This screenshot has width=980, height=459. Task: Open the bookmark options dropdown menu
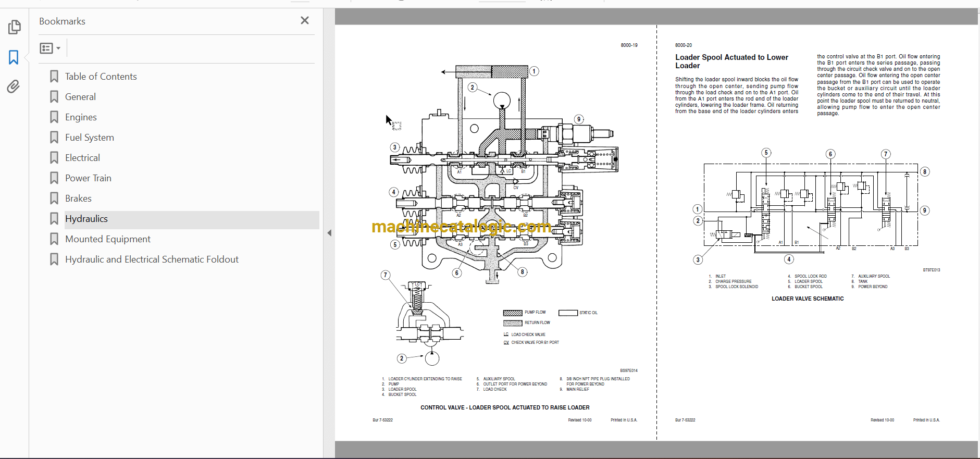50,48
